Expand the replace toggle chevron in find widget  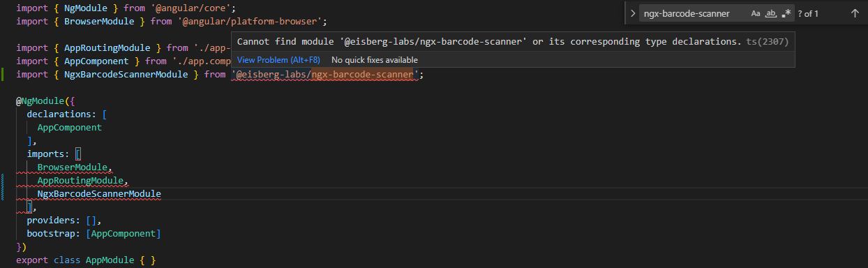pyautogui.click(x=632, y=13)
